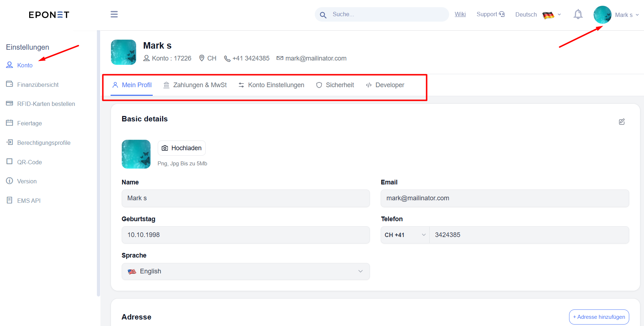Switch to the Mein Profil tab
The image size is (644, 326).
tap(132, 85)
